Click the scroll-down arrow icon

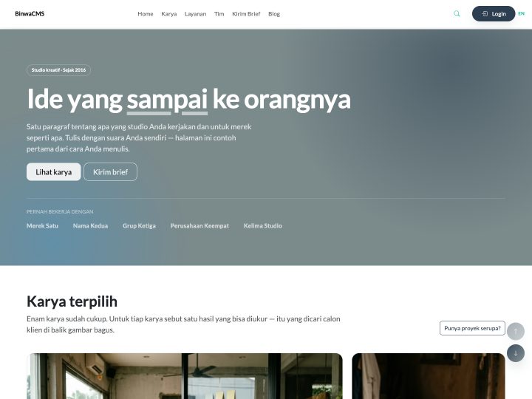(516, 353)
